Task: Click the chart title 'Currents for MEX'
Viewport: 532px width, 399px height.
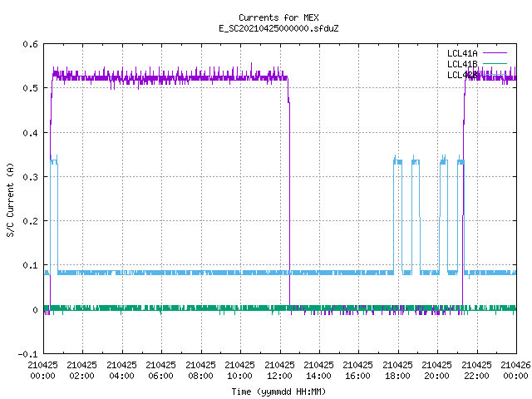Action: 278,17
